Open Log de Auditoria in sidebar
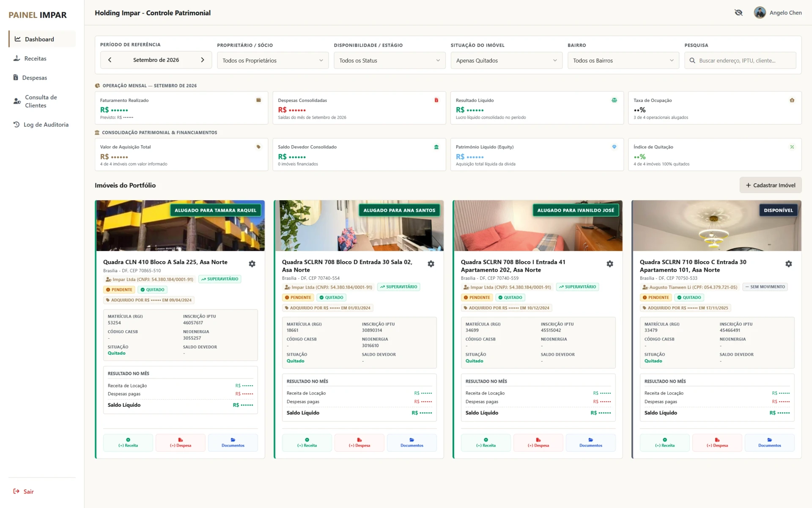 click(x=42, y=124)
